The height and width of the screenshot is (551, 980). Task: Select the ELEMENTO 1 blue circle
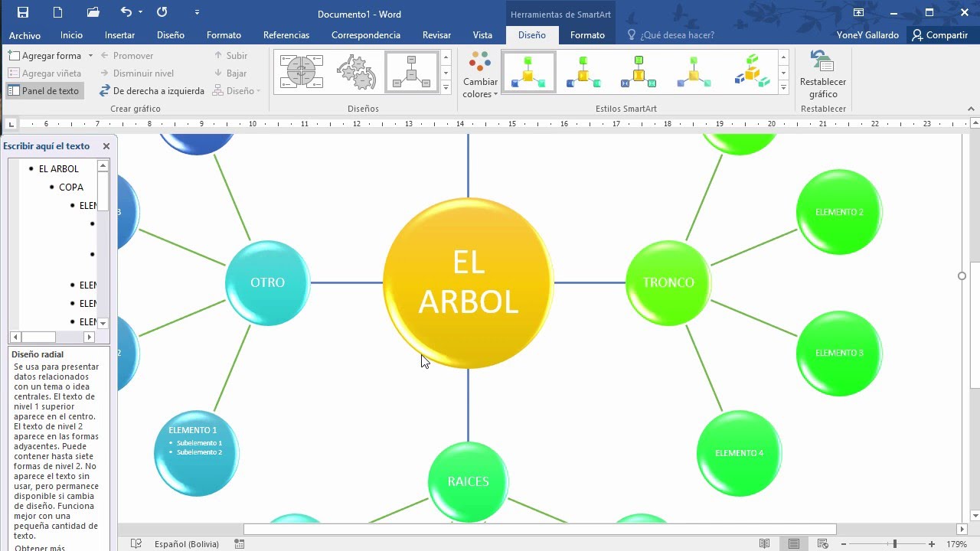click(197, 453)
